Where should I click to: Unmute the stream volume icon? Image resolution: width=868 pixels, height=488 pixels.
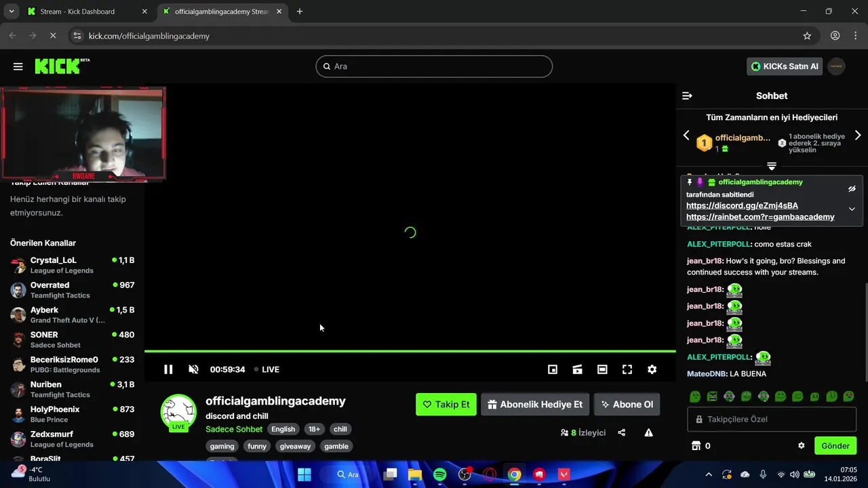(x=193, y=369)
